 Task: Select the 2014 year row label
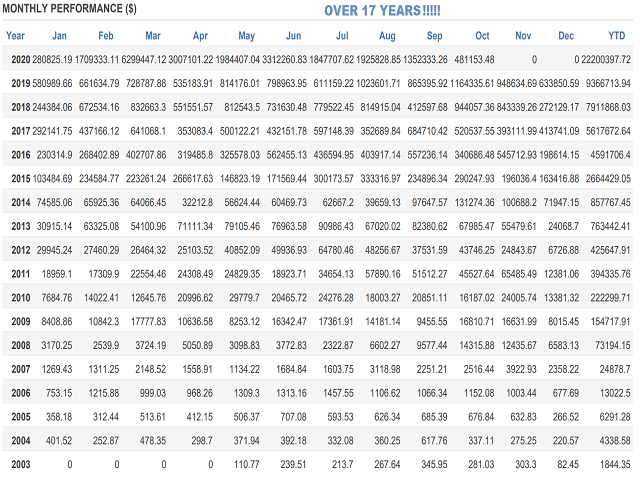21,202
